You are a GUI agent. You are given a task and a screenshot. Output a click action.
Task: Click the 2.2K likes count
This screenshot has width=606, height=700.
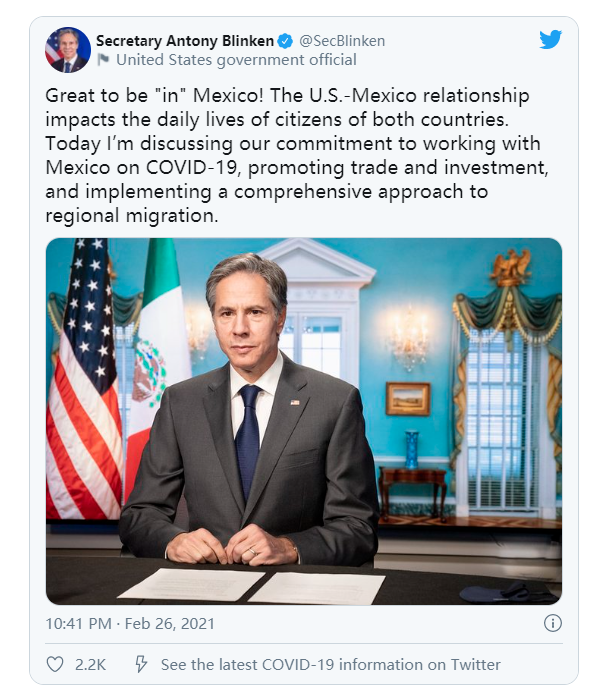[x=91, y=664]
